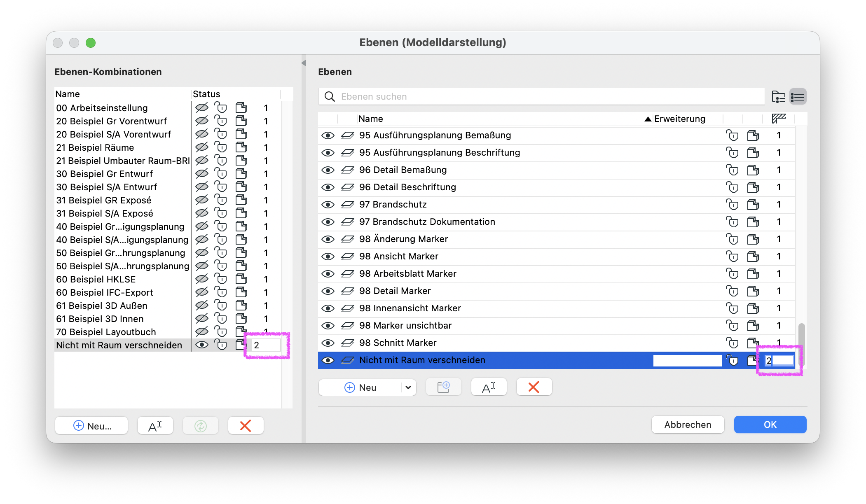Delete selected layer combination

[x=246, y=426]
